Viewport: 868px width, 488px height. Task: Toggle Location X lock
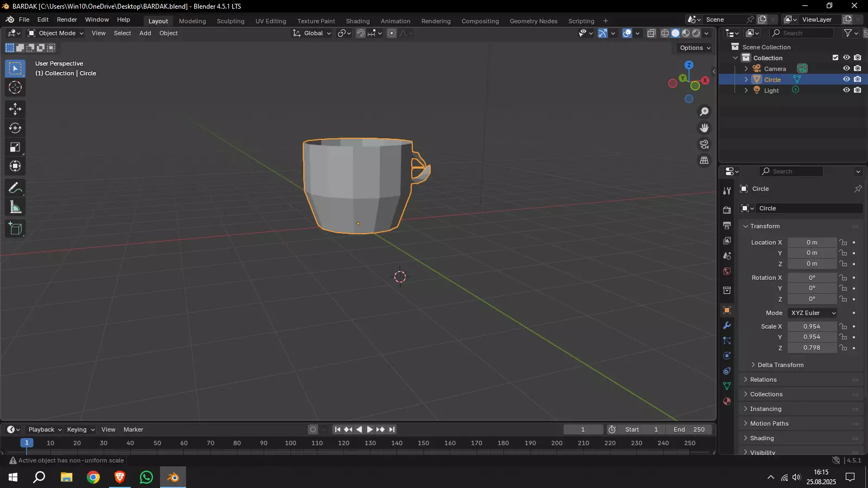point(843,242)
